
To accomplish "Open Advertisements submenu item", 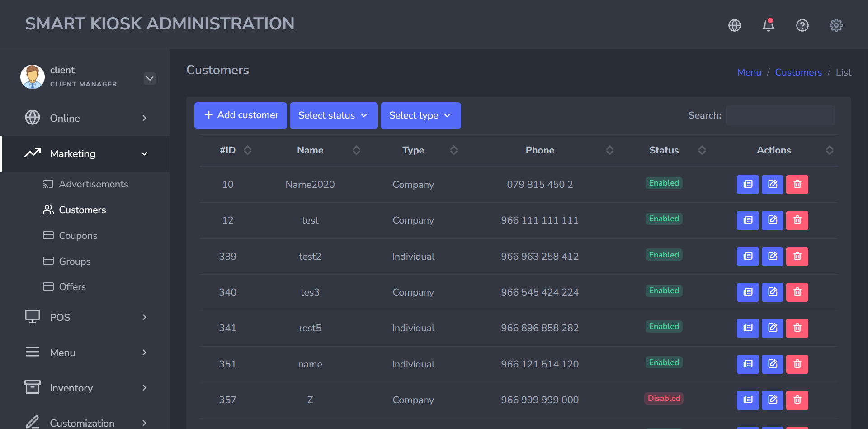I will pyautogui.click(x=85, y=184).
